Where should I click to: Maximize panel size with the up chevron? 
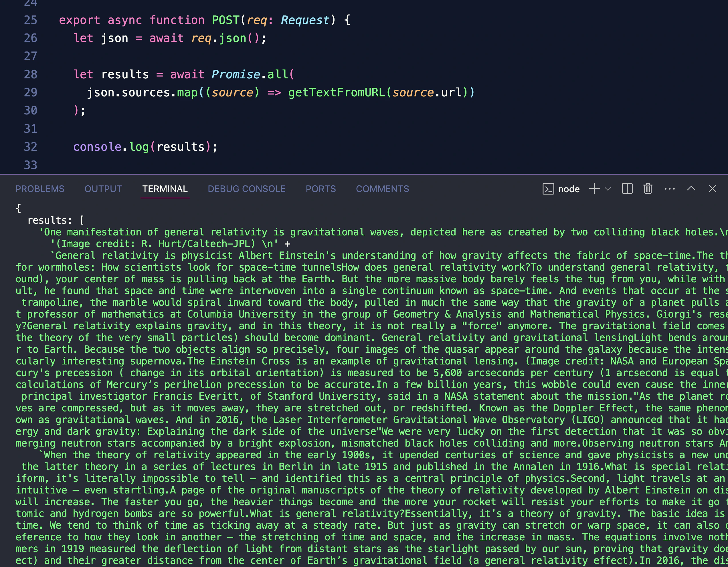tap(691, 189)
